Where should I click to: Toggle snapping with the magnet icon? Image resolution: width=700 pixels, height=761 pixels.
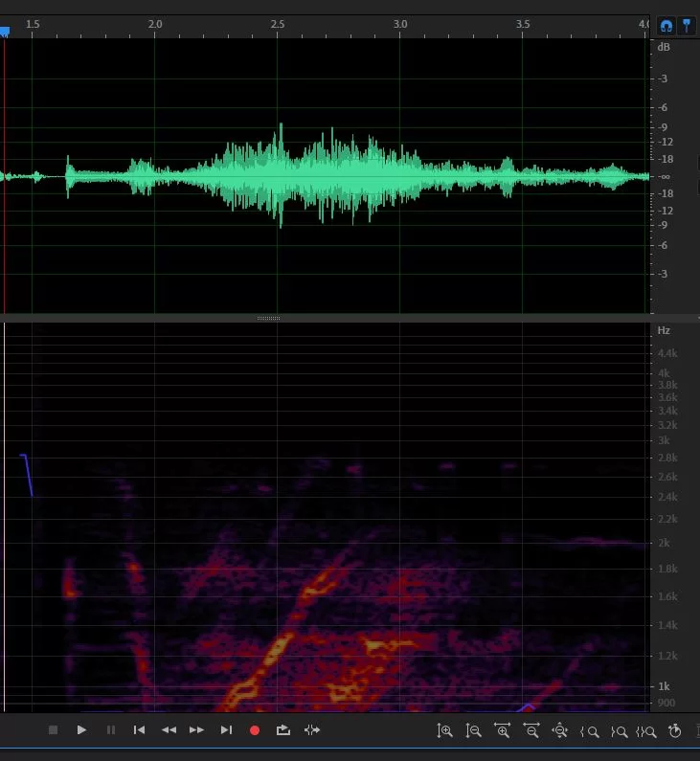[666, 26]
